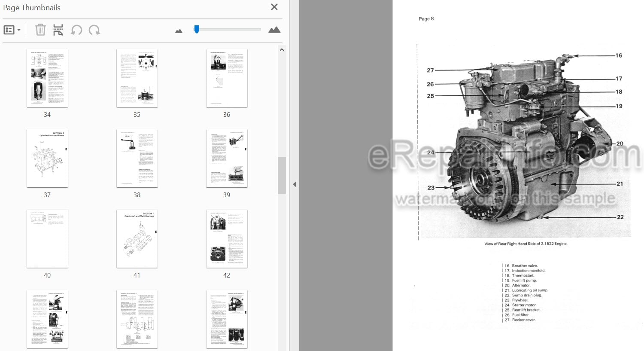Click the thumbnail scrollbar up arrow
This screenshot has width=644, height=351.
click(x=282, y=50)
